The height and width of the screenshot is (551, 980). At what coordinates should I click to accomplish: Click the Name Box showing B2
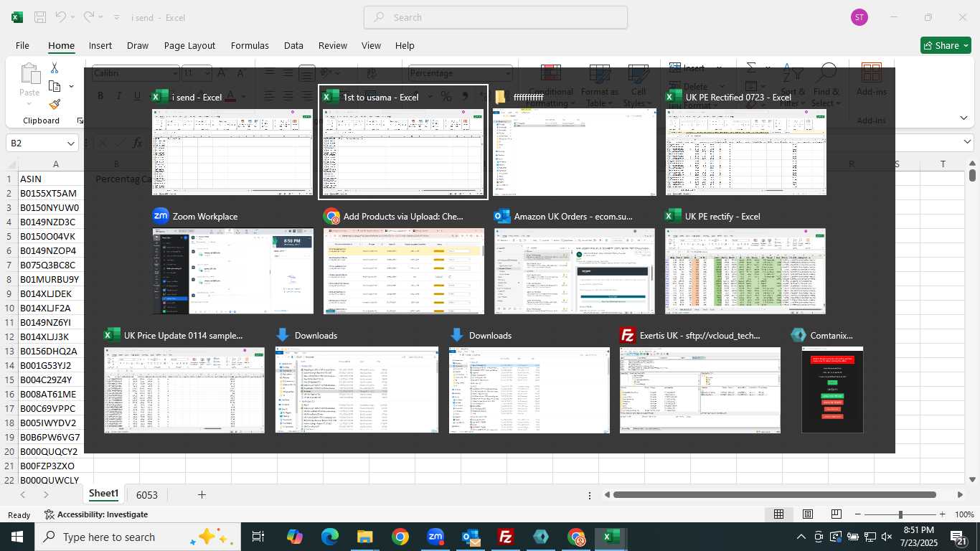[36, 143]
